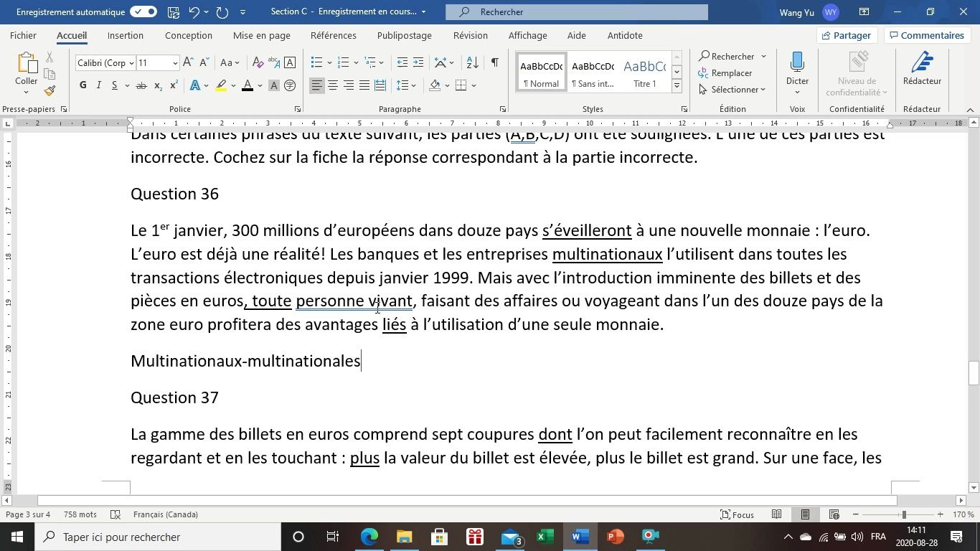Apply red font color
Viewport: 980px width, 551px height.
248,85
